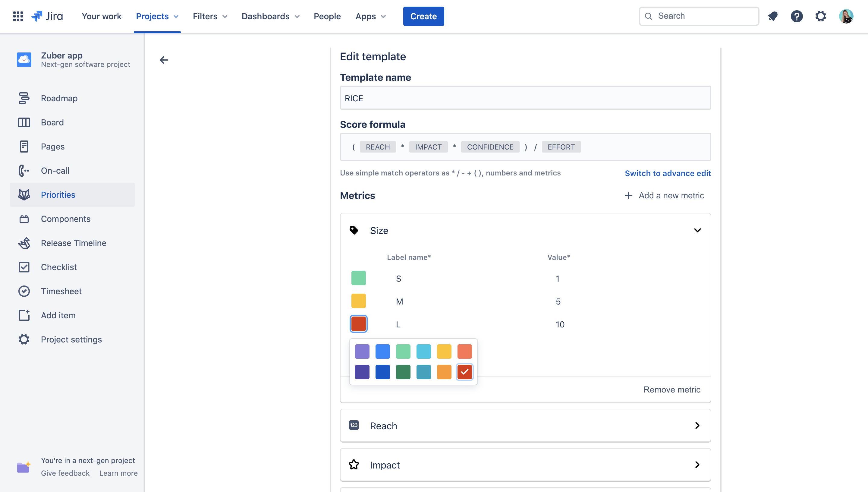
Task: Click the help question mark icon
Action: pos(796,16)
